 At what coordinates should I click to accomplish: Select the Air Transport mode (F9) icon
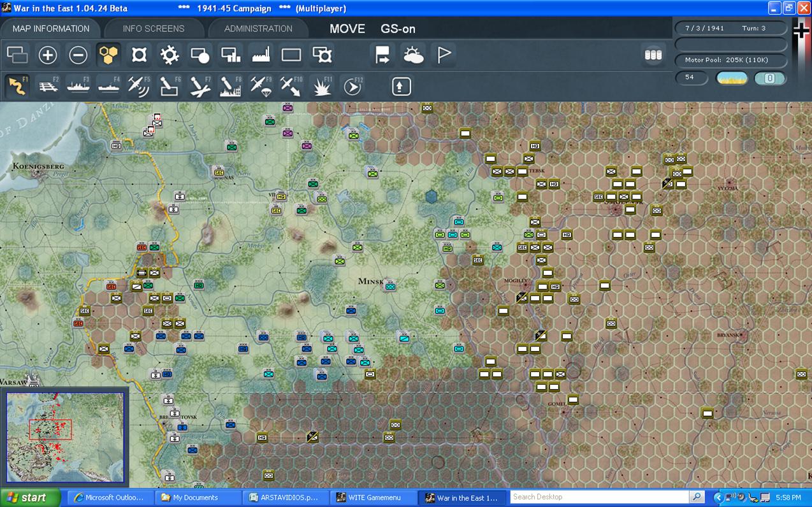(x=261, y=86)
